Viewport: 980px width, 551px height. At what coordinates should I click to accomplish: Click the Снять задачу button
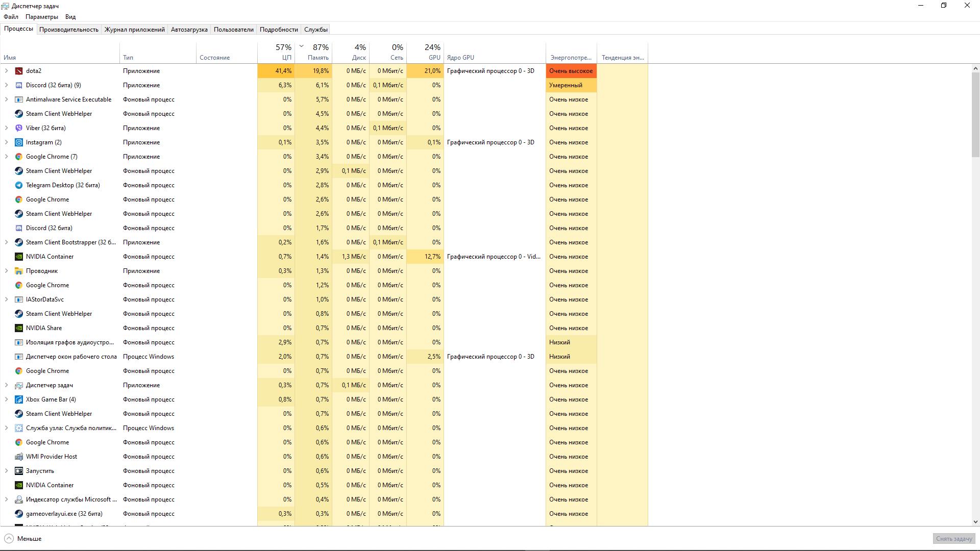coord(954,539)
